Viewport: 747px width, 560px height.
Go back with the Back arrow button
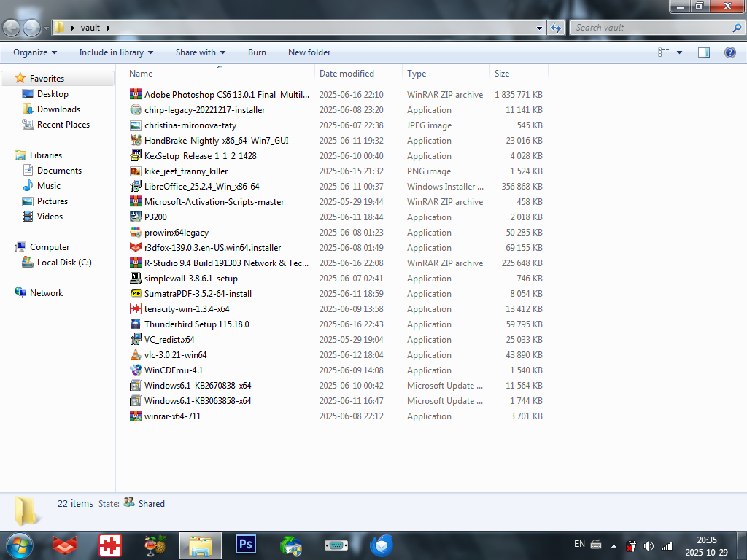[x=12, y=28]
